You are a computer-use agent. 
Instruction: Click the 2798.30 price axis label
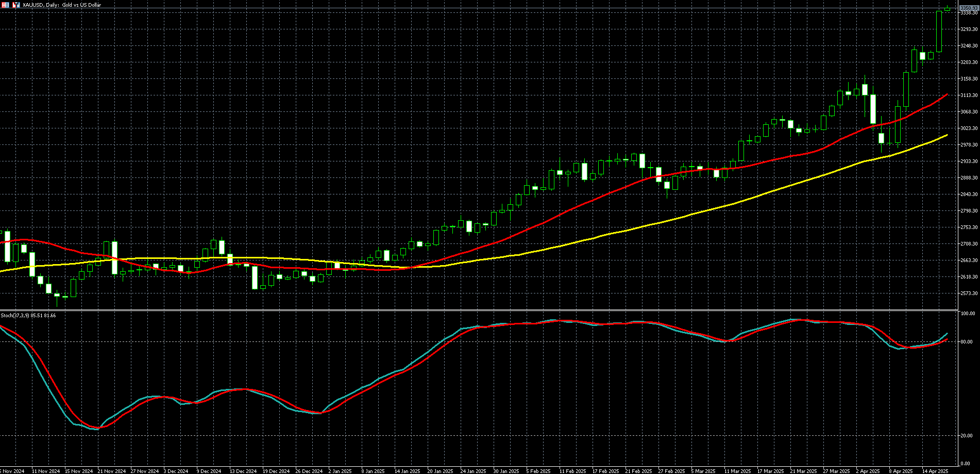coord(969,211)
